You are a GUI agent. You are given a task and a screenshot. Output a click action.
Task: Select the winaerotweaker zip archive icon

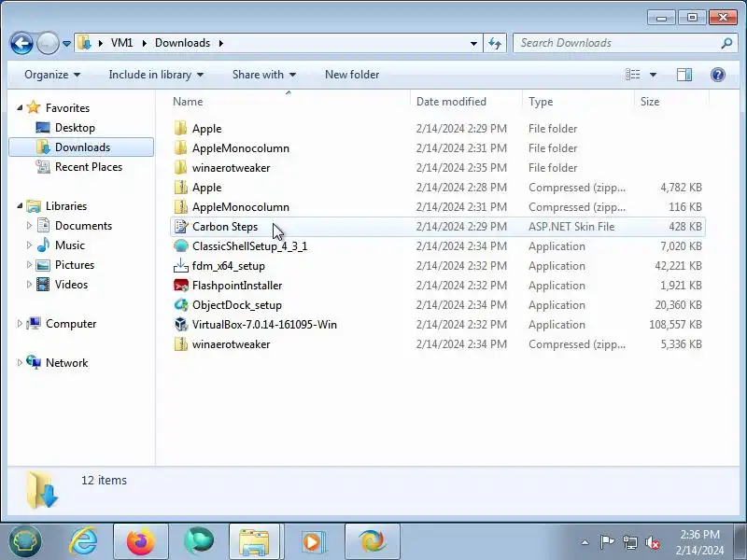[180, 343]
